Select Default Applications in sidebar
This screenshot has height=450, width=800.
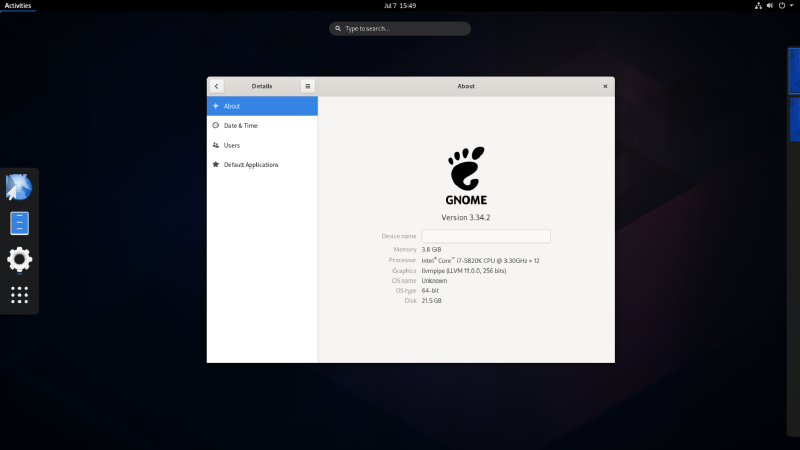(x=262, y=164)
